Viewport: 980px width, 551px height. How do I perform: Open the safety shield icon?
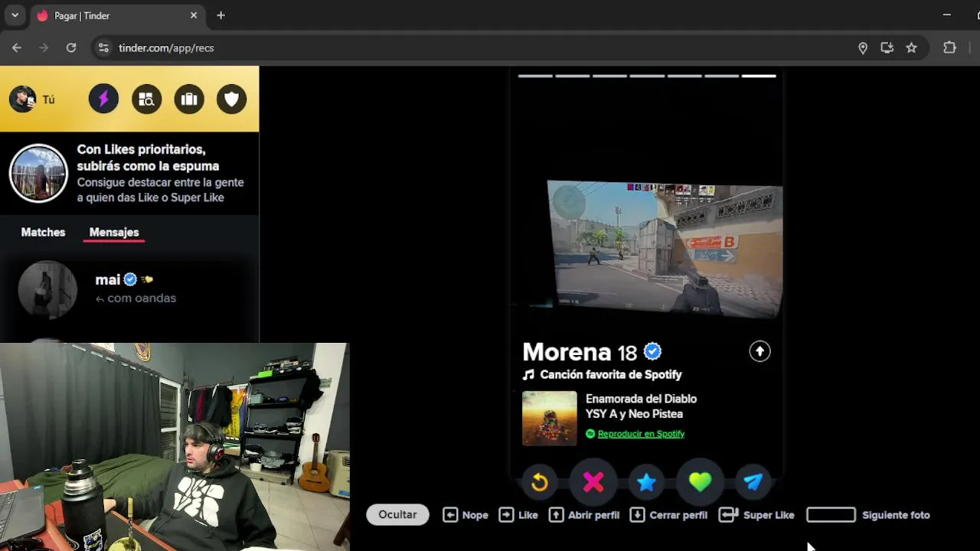click(231, 99)
